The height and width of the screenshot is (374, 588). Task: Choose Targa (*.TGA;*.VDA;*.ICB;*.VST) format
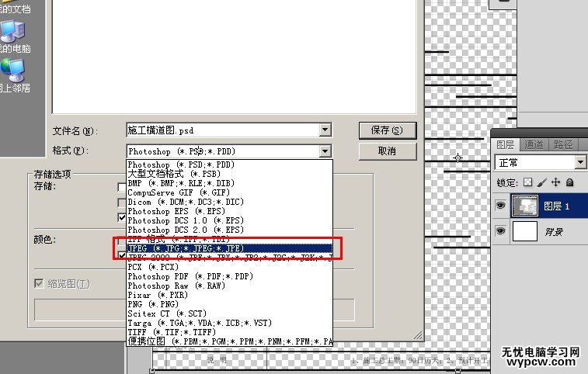tap(229, 323)
